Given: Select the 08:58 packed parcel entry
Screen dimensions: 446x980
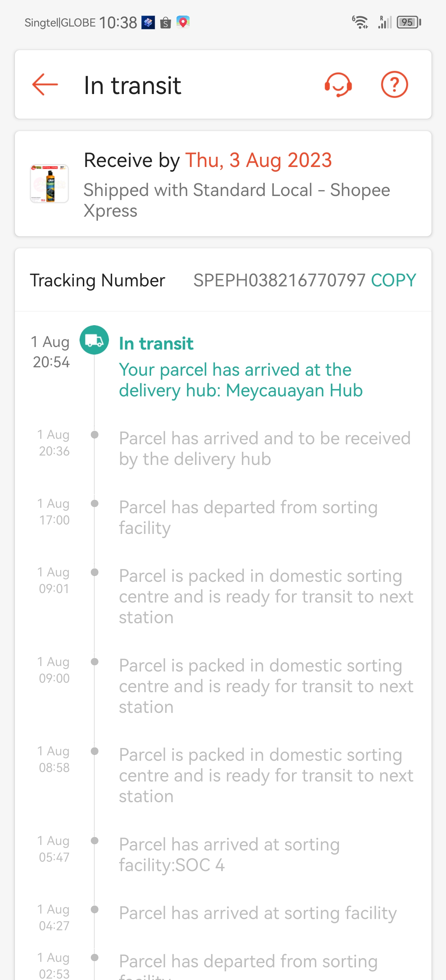Looking at the screenshot, I should point(265,775).
